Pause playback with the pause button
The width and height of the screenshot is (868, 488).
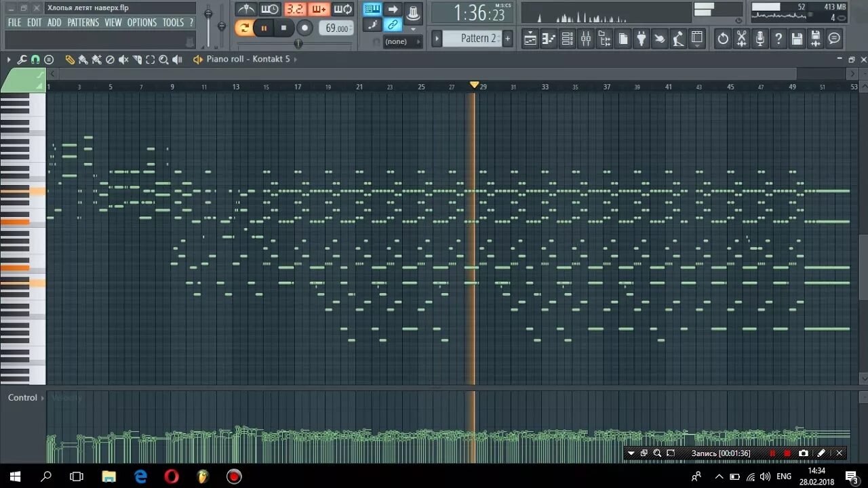264,28
